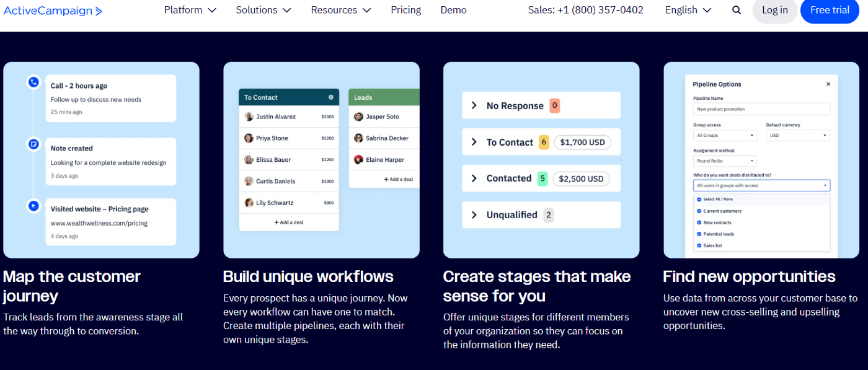Toggle the New contacts checkbox

tap(699, 222)
